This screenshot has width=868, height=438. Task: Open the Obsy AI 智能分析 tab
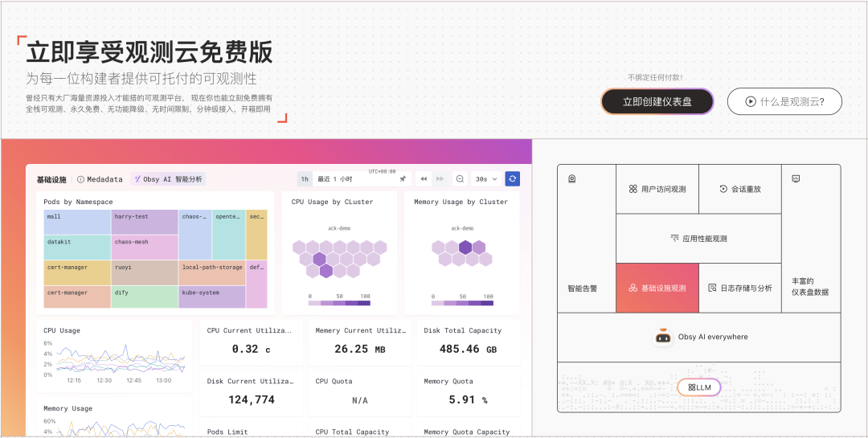pos(167,179)
